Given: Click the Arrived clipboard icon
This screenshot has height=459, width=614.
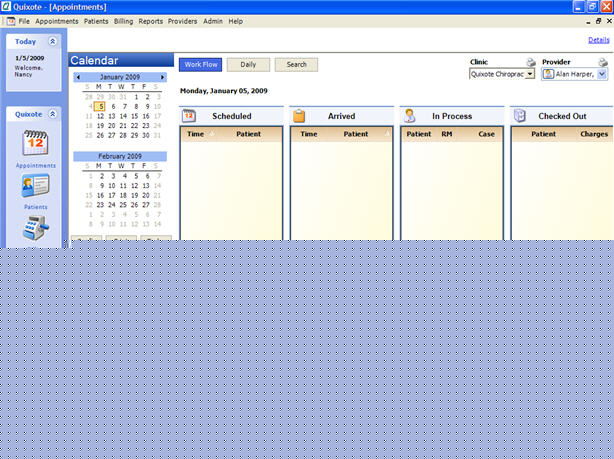Looking at the screenshot, I should 299,116.
